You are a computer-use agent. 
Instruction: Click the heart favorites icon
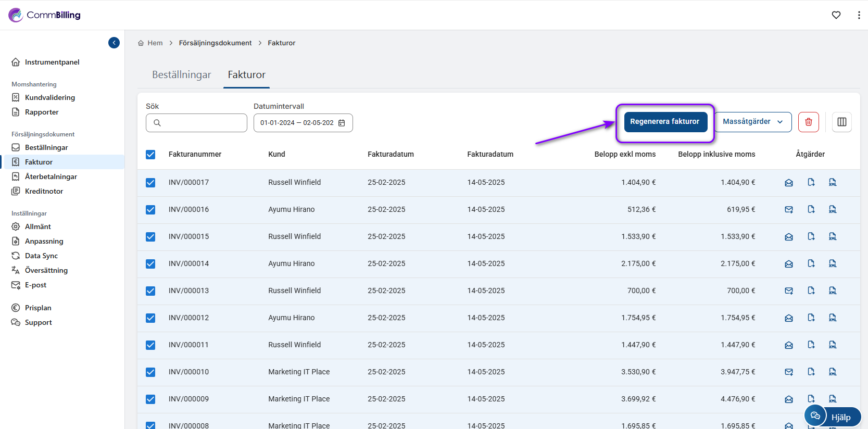(836, 15)
